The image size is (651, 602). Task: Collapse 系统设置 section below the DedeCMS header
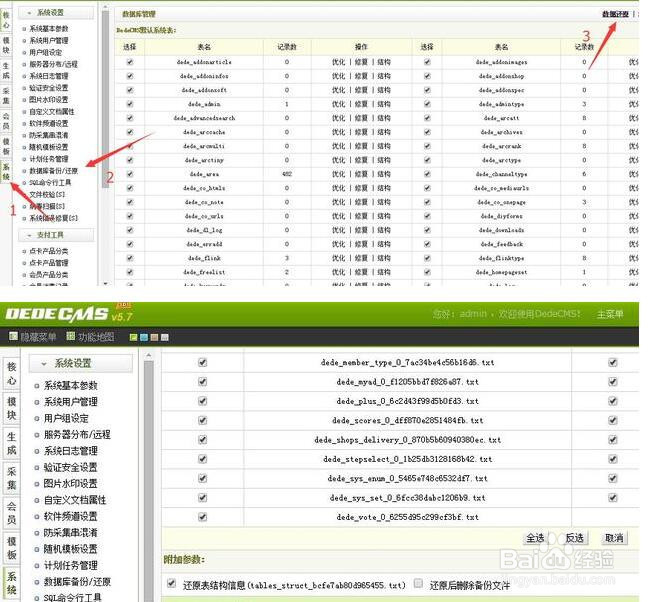(81, 364)
